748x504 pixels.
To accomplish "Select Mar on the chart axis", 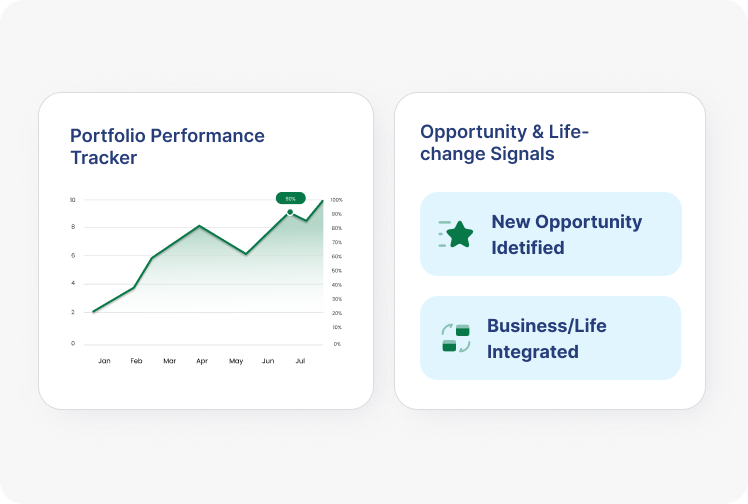I will [x=169, y=360].
